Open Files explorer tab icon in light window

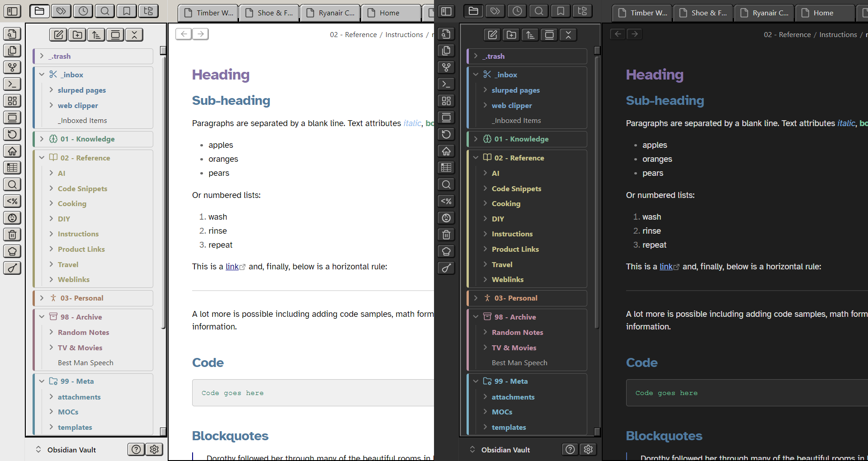[x=39, y=11]
